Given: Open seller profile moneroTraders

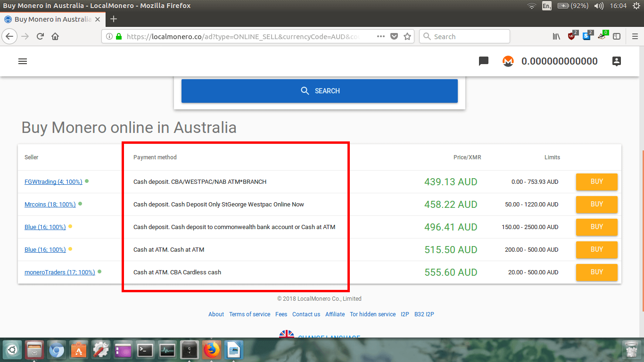Looking at the screenshot, I should tap(59, 272).
